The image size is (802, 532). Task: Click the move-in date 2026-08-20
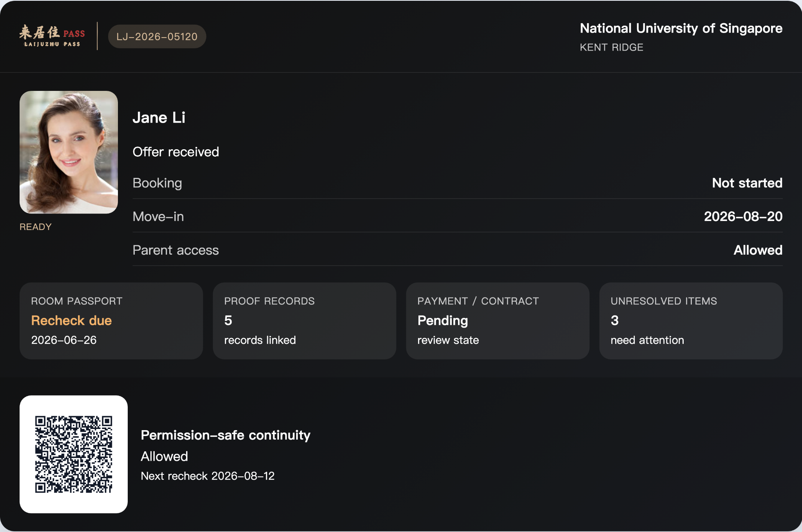coord(743,216)
